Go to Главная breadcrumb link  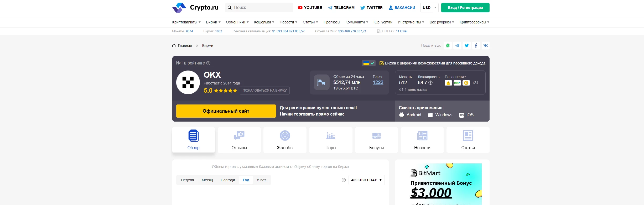[x=185, y=46]
